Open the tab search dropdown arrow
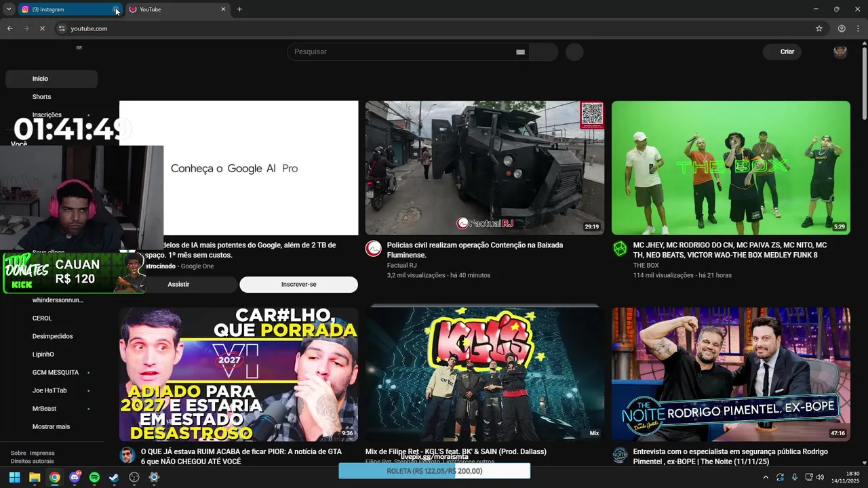 point(9,9)
